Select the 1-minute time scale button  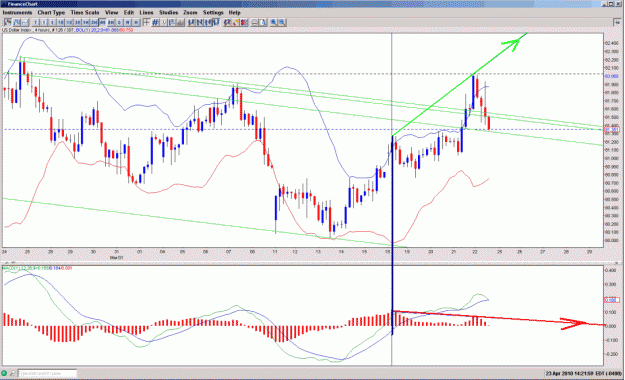(44, 23)
